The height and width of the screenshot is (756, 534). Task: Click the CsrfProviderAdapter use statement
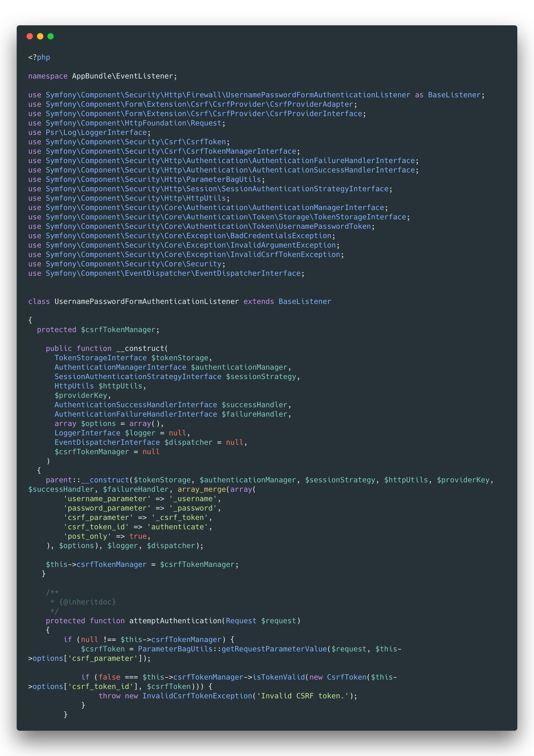coord(193,104)
